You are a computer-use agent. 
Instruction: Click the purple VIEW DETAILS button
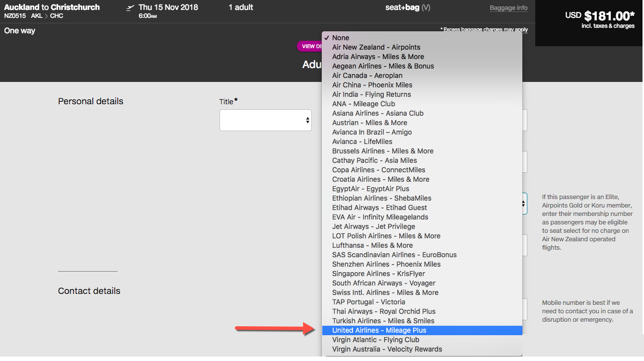[310, 46]
